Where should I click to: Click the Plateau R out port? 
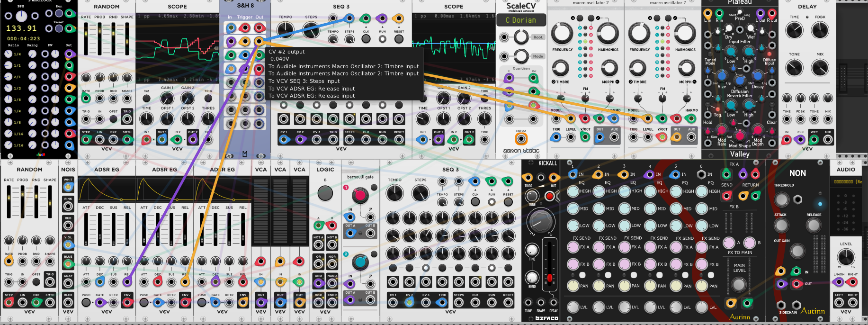click(772, 13)
